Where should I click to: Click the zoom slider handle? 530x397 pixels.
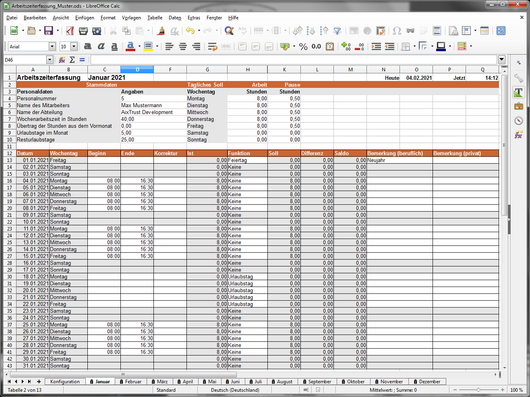(478, 390)
